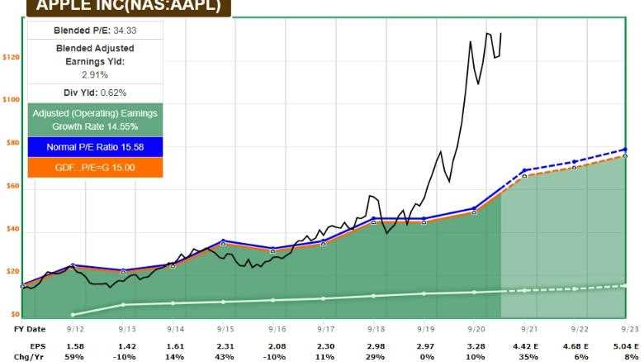The image size is (644, 362).
Task: Click the Chg/Yr row label
Action: click(x=30, y=357)
